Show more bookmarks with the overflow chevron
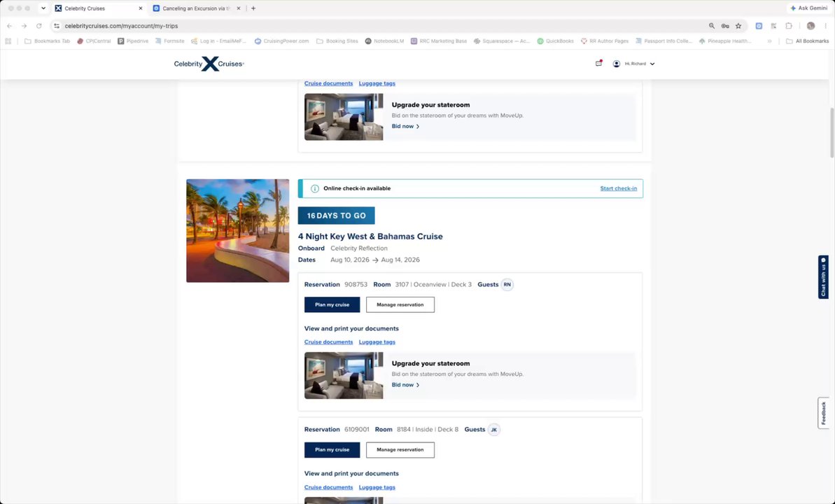Screen dimensions: 835x504 pyautogui.click(x=769, y=41)
